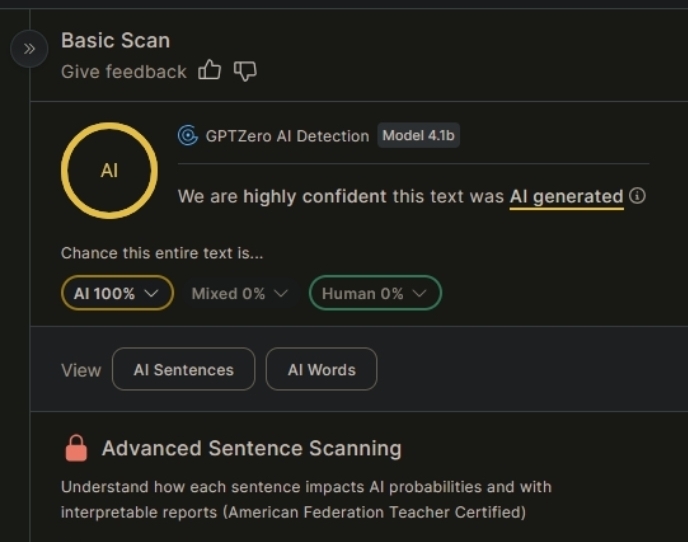Image resolution: width=688 pixels, height=542 pixels.
Task: Click the Model 4.1b badge
Action: (418, 136)
